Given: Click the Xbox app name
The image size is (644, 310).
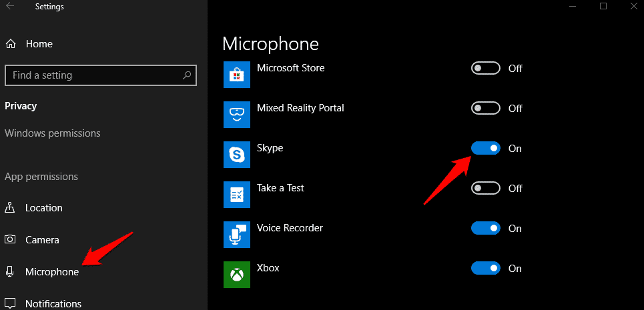Looking at the screenshot, I should tap(268, 268).
